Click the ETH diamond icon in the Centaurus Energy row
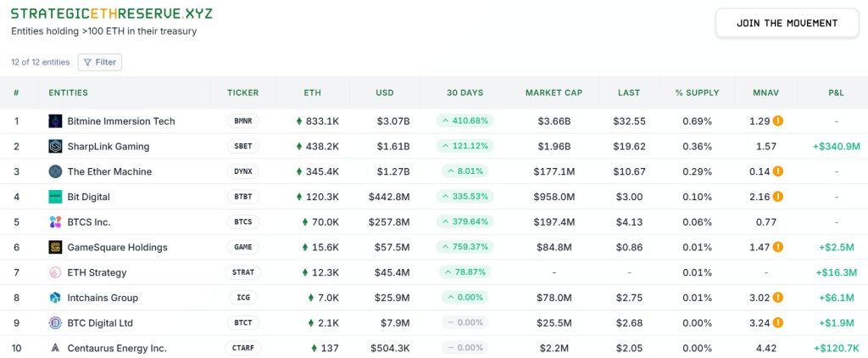 (314, 348)
